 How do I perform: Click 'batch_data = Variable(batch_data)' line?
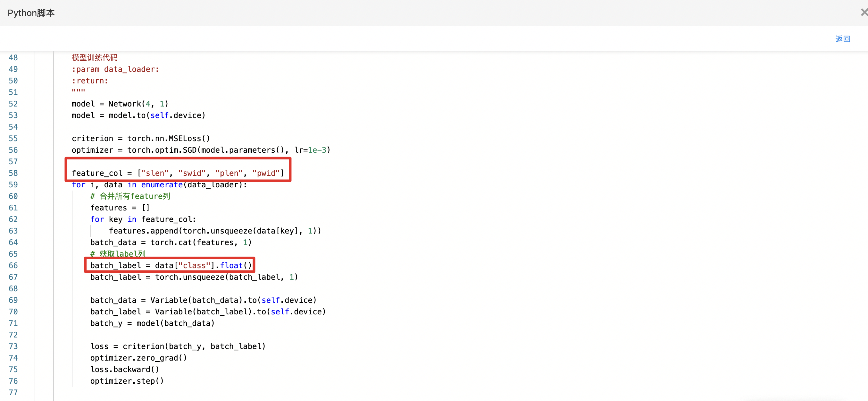203,300
